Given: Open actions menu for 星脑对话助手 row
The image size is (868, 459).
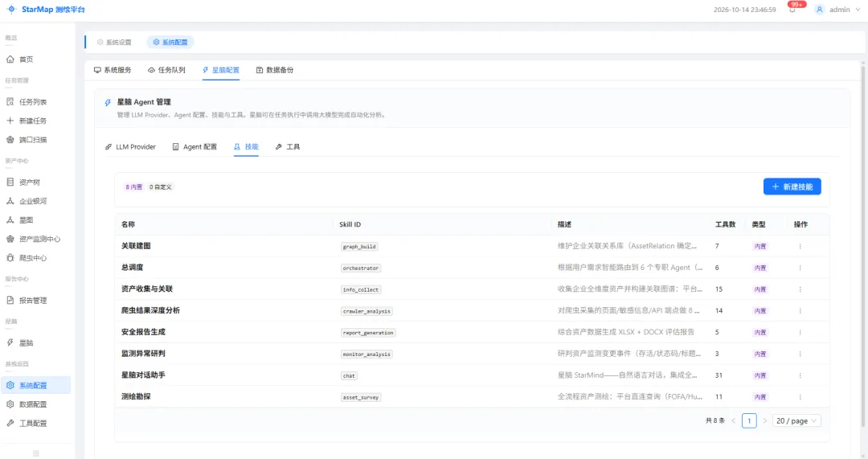Looking at the screenshot, I should 800,375.
